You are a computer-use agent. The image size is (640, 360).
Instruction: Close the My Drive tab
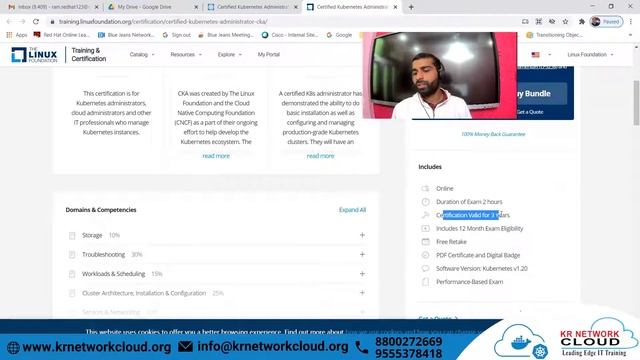(x=196, y=7)
